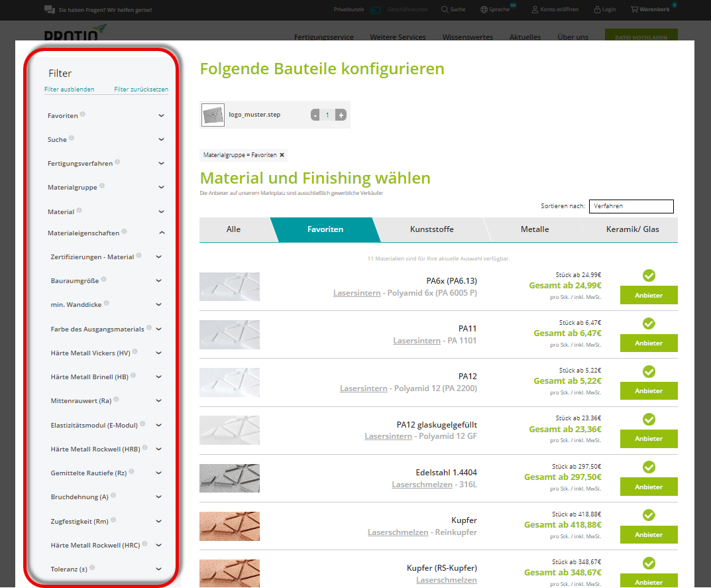Decrease quantity with the minus button
Image resolution: width=711 pixels, height=588 pixels.
[x=315, y=115]
